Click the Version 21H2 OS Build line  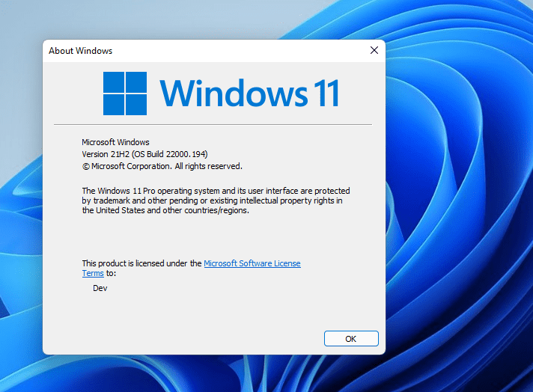click(144, 154)
